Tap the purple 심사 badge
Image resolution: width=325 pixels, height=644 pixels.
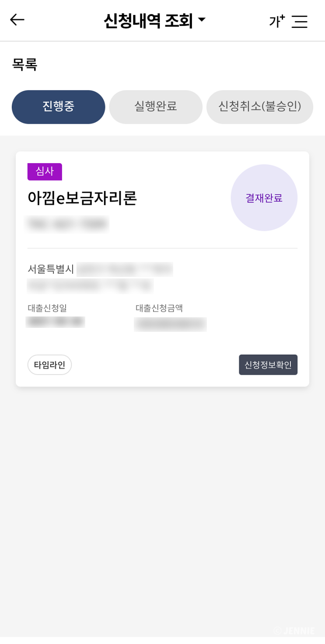point(45,171)
